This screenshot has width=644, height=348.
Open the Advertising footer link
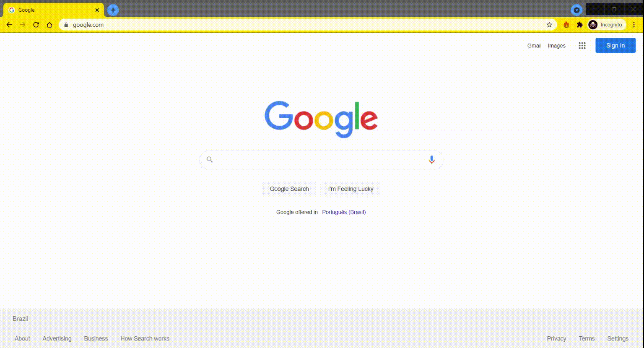[x=57, y=339]
